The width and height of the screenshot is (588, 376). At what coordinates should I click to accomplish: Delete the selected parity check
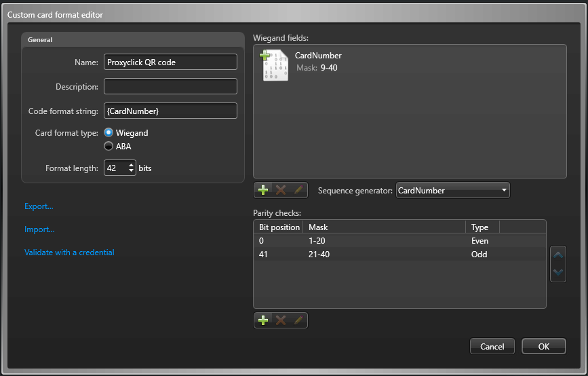pyautogui.click(x=281, y=320)
